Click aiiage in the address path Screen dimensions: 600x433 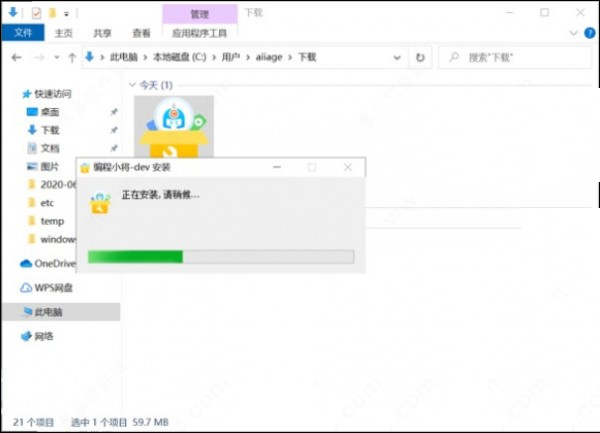269,57
